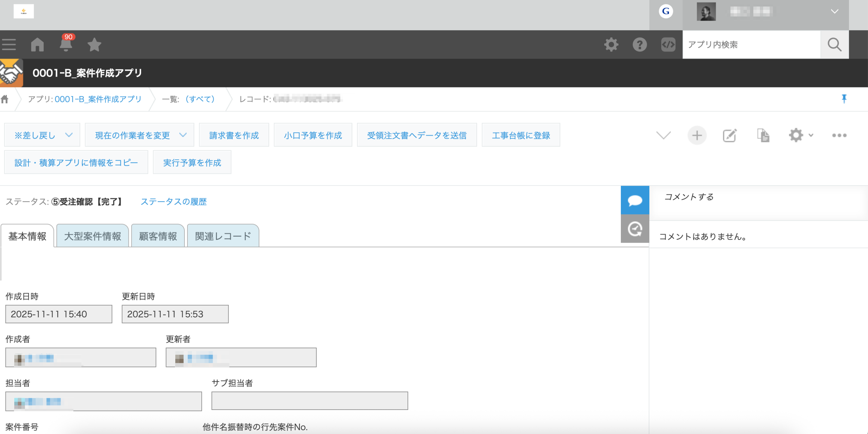Go to the portal home icon
This screenshot has height=434, width=868.
[37, 44]
